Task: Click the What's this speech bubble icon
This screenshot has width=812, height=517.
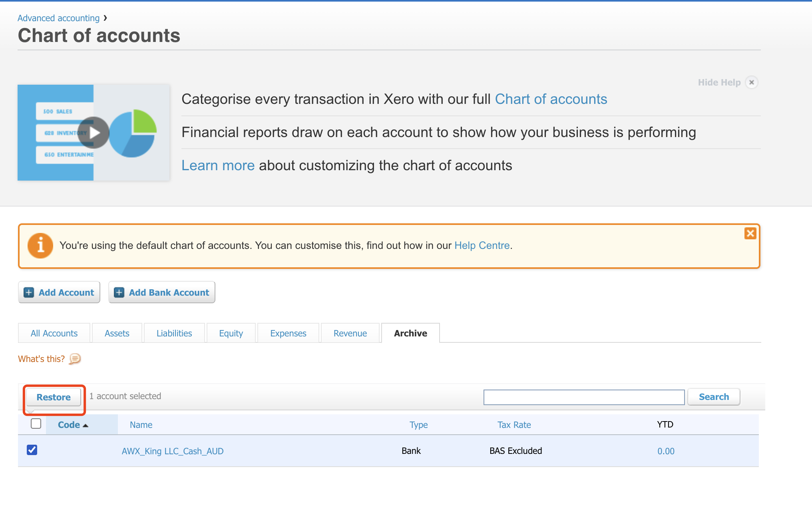Action: pyautogui.click(x=75, y=359)
